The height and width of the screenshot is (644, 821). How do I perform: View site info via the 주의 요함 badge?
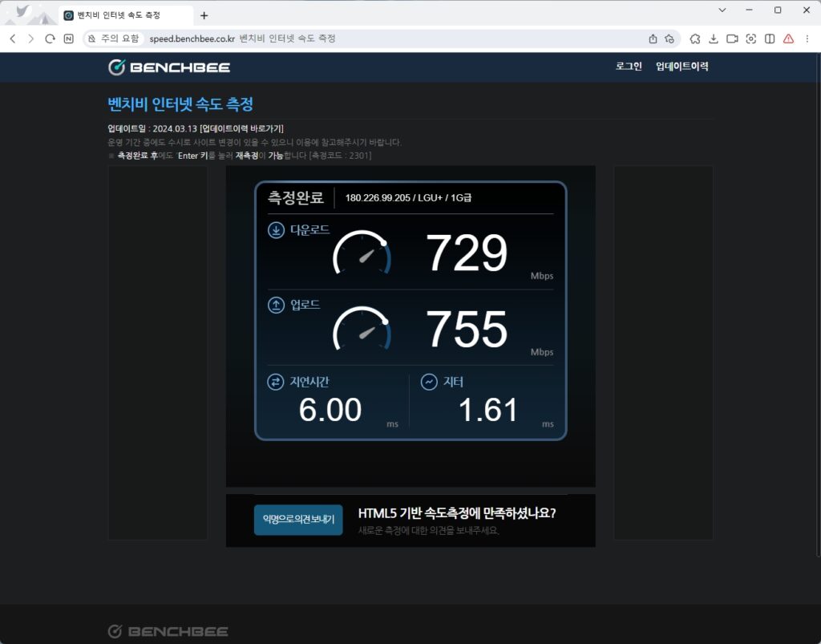pos(113,38)
